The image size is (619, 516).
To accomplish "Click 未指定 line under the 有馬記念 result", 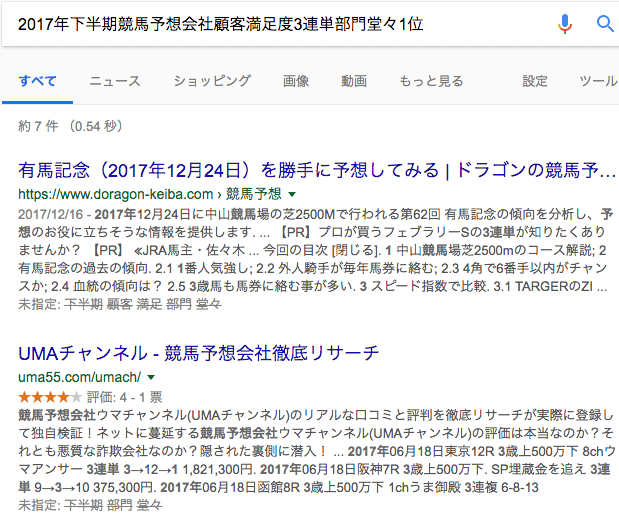I will click(120, 304).
